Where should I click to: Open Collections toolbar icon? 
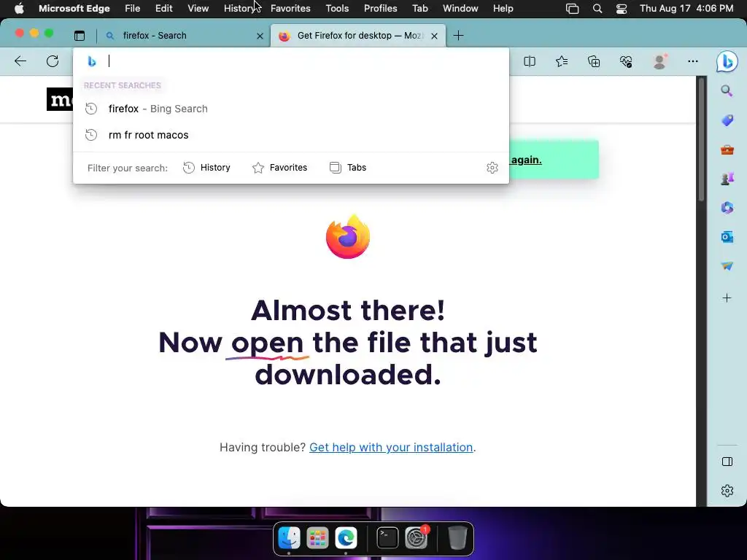pyautogui.click(x=594, y=61)
